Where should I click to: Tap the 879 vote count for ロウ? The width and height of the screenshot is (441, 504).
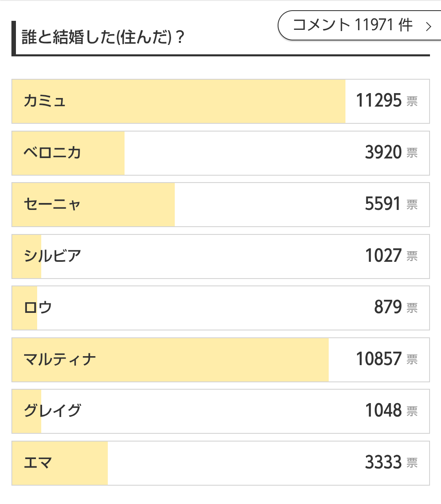tap(388, 307)
